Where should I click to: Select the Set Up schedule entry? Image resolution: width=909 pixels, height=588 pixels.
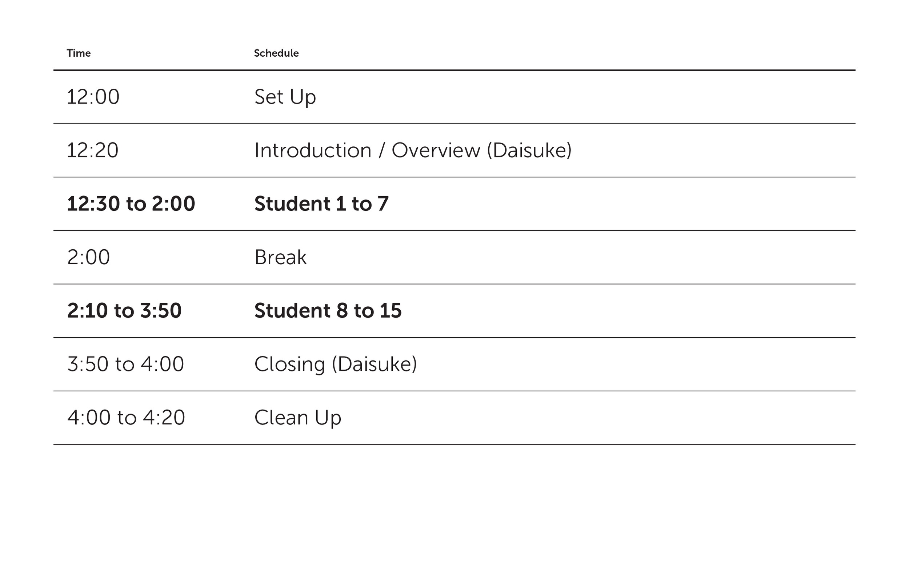(x=285, y=97)
